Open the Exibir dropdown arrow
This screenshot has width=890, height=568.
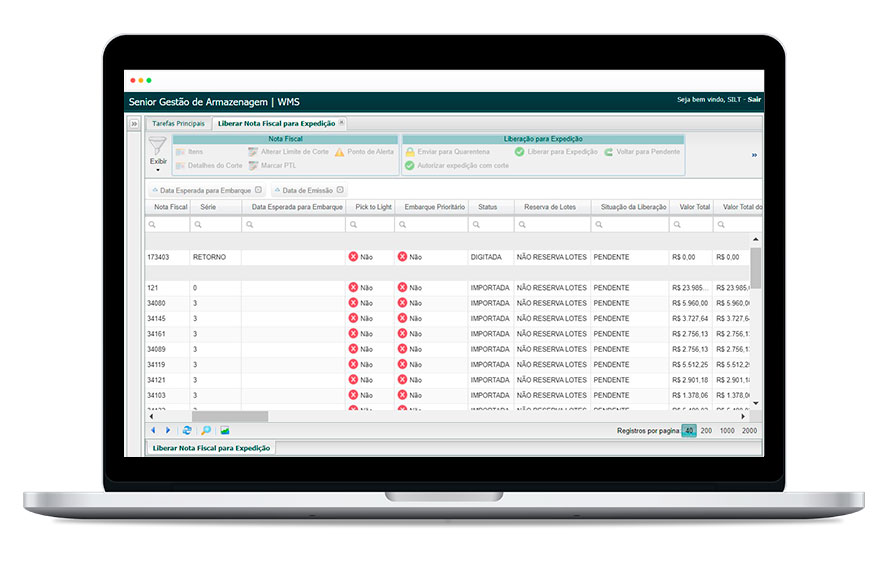pyautogui.click(x=158, y=170)
